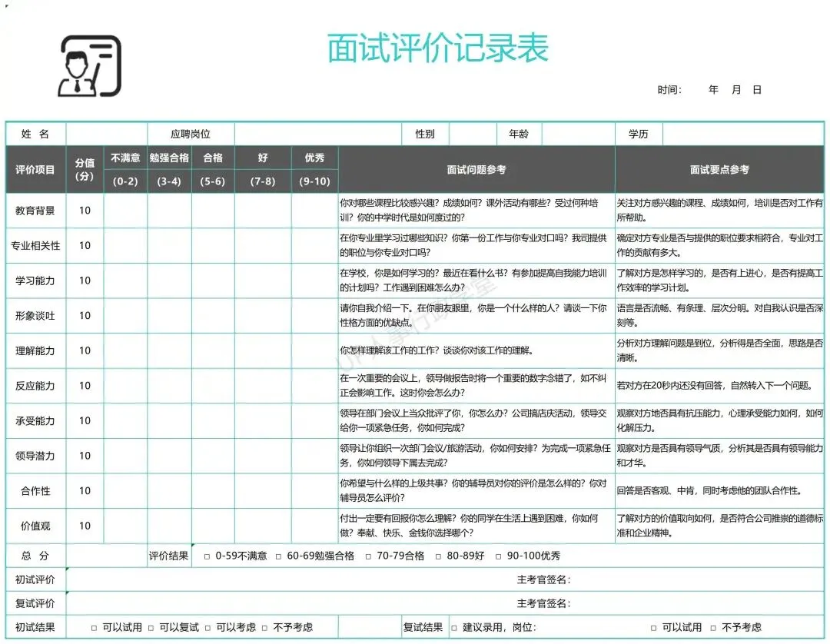The width and height of the screenshot is (830, 644).
Task: Click the empty 性别 input cell
Action: (473, 134)
